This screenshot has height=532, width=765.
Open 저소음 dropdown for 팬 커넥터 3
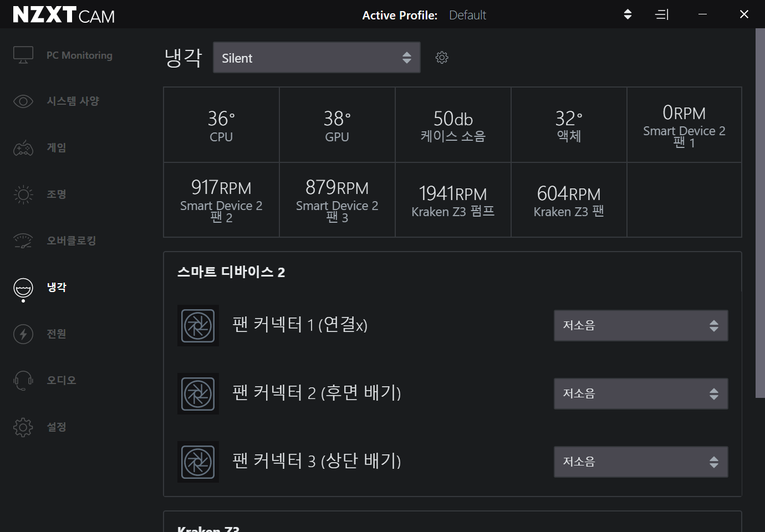pos(641,462)
